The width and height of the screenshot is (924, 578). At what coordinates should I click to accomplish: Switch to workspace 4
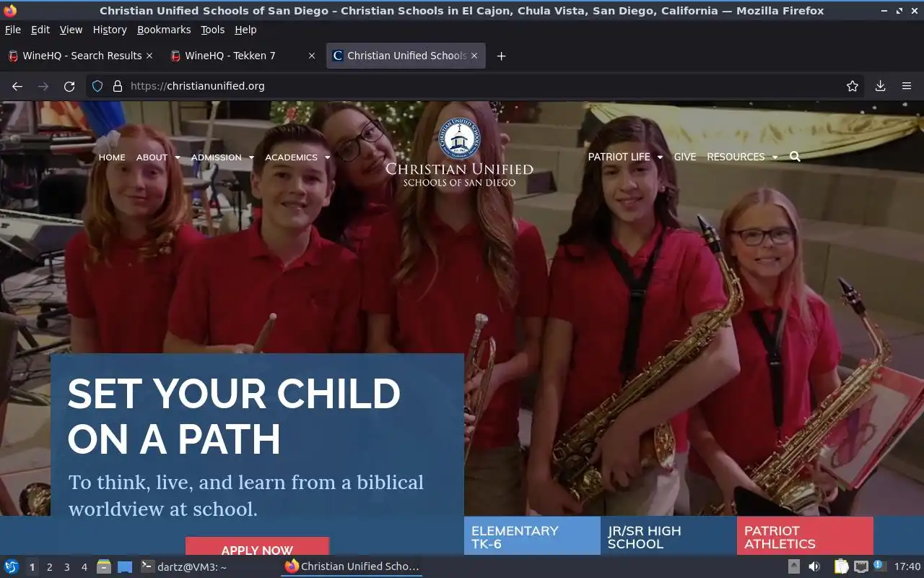[84, 567]
